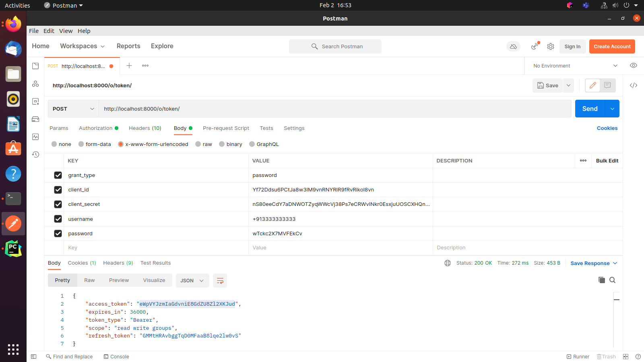Open the Environments sidebar icon
This screenshot has width=644, height=362.
point(35,101)
